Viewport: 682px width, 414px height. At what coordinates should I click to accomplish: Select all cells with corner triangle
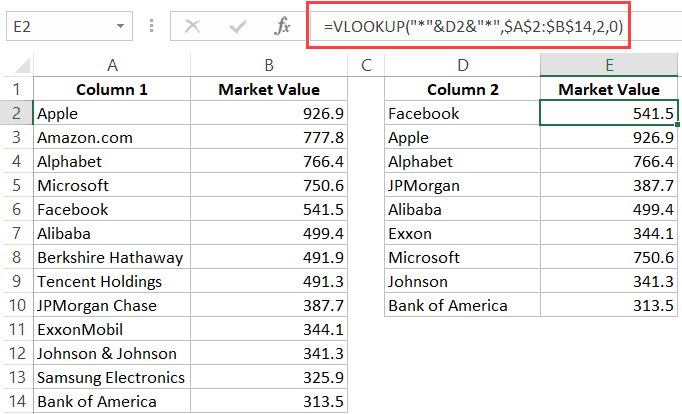click(20, 65)
